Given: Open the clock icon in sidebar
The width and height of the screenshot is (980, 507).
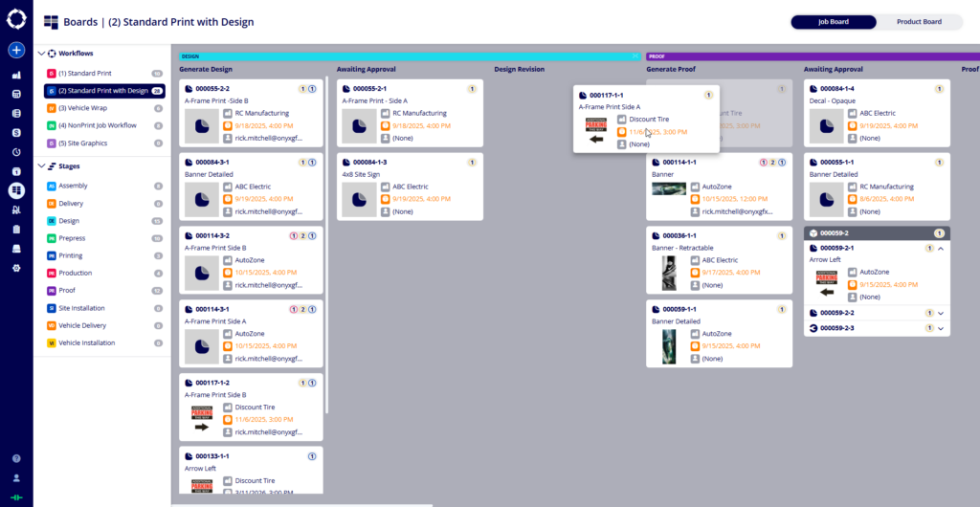Looking at the screenshot, I should pyautogui.click(x=16, y=152).
